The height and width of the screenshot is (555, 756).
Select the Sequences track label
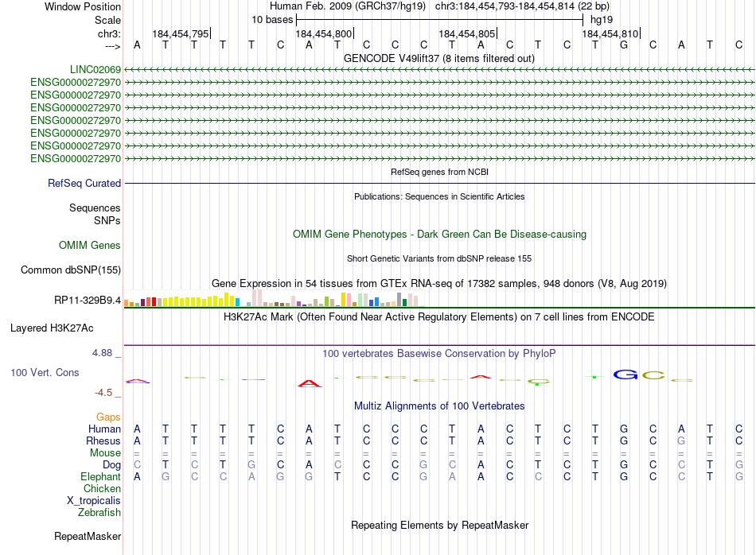click(x=95, y=208)
